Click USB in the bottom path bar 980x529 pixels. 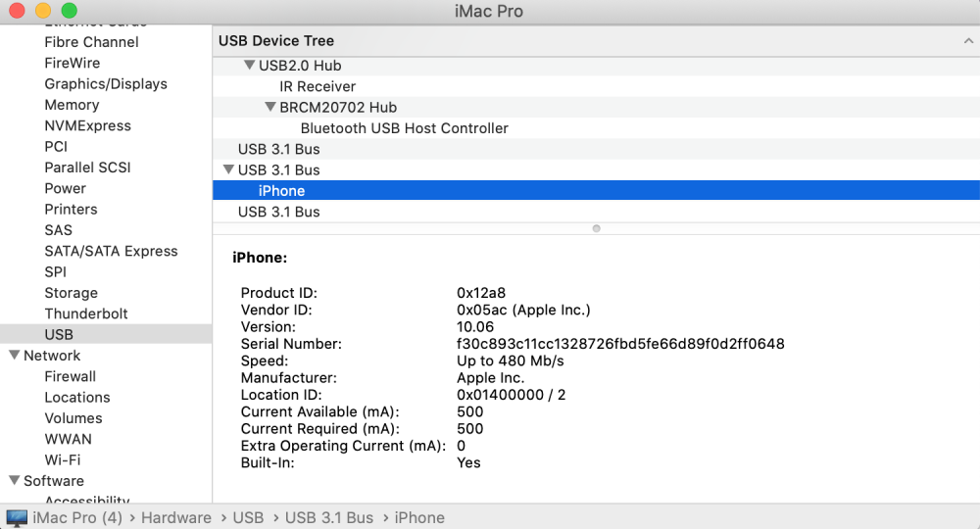pos(248,518)
